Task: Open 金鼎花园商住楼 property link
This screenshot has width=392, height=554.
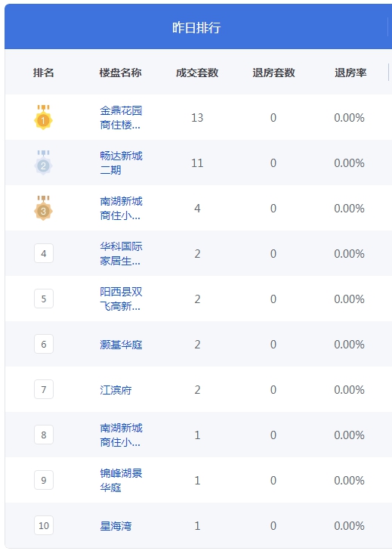Action: 121,118
